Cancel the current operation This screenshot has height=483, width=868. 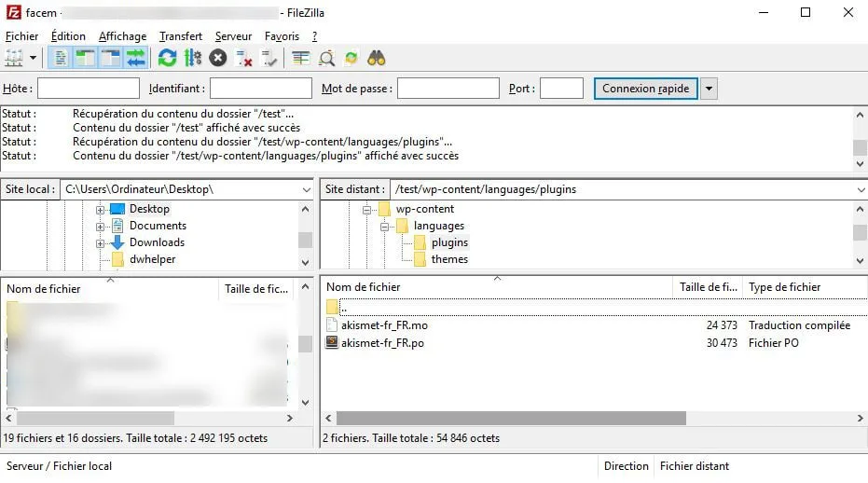[x=218, y=58]
